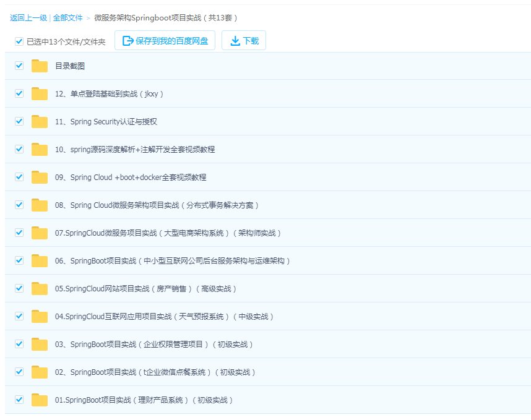The image size is (531, 420).
Task: Uncheck checkbox for 05.SpringCloud网站项目实战
Action: click(19, 288)
